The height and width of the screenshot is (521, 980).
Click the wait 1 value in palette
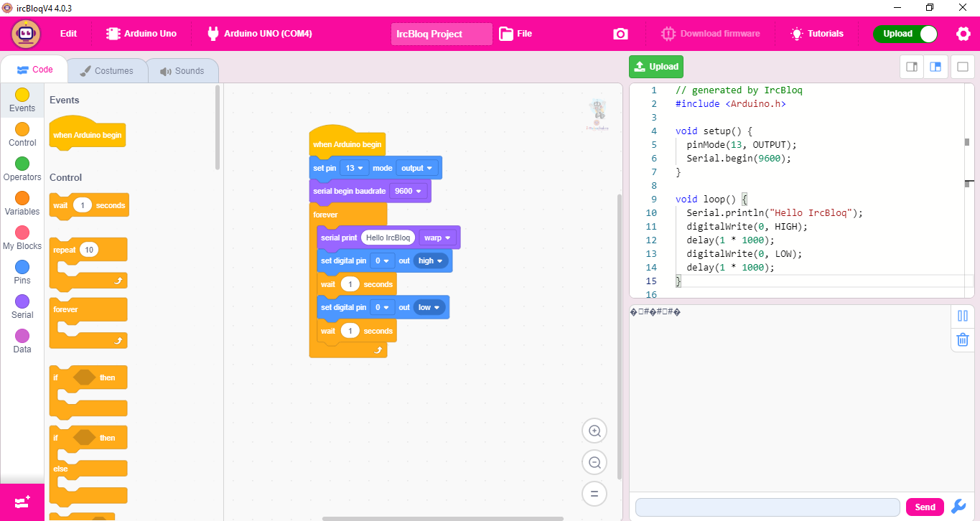[83, 205]
